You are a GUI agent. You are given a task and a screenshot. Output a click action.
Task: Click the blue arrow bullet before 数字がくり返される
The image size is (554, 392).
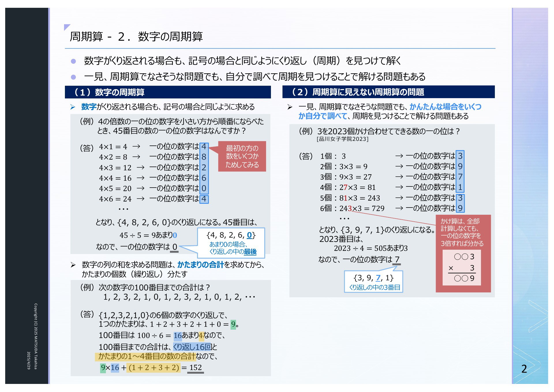(73, 107)
